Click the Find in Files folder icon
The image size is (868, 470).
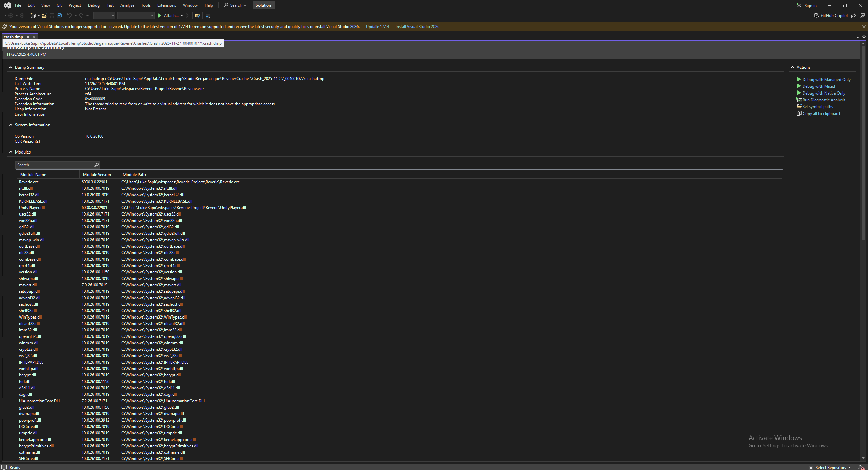pyautogui.click(x=198, y=16)
